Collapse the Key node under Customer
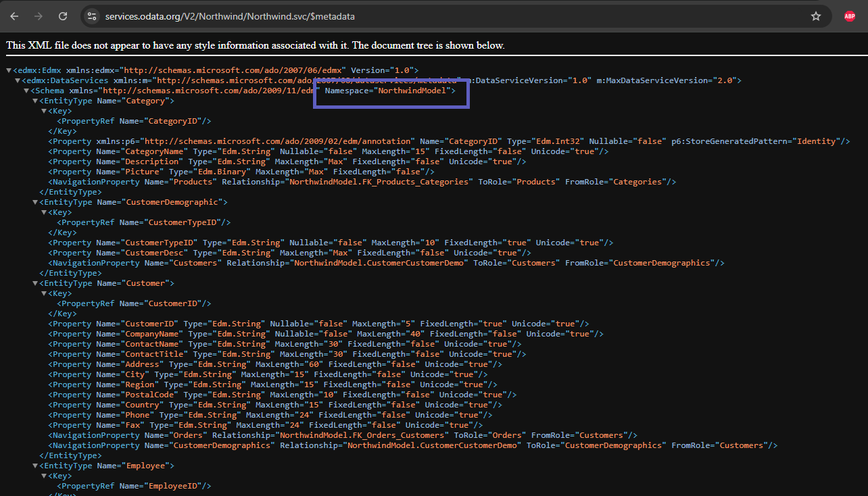This screenshot has height=496, width=868. pyautogui.click(x=45, y=294)
